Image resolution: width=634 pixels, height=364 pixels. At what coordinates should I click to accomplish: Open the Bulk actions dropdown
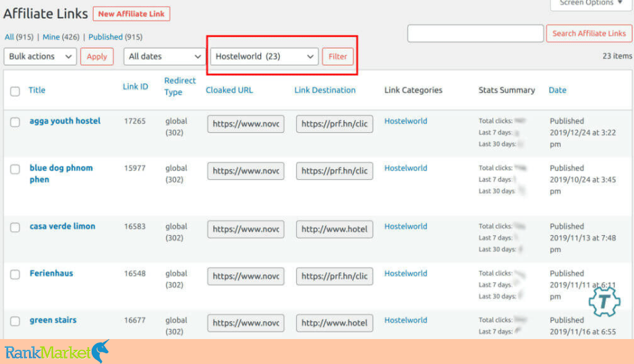click(x=40, y=57)
